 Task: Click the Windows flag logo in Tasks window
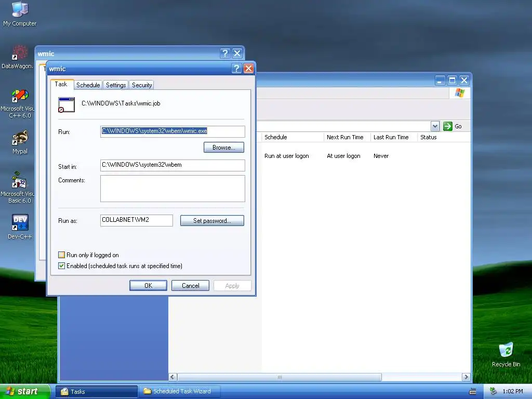point(460,92)
